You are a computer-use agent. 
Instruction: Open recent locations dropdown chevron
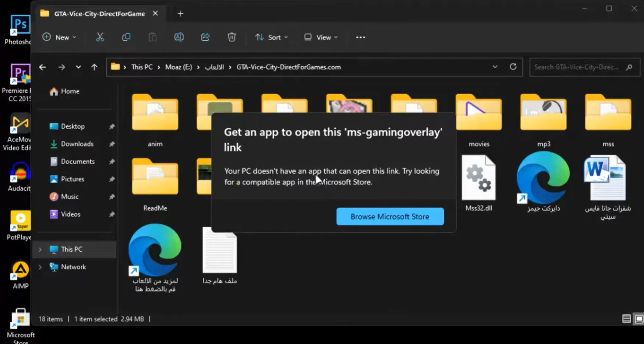78,67
